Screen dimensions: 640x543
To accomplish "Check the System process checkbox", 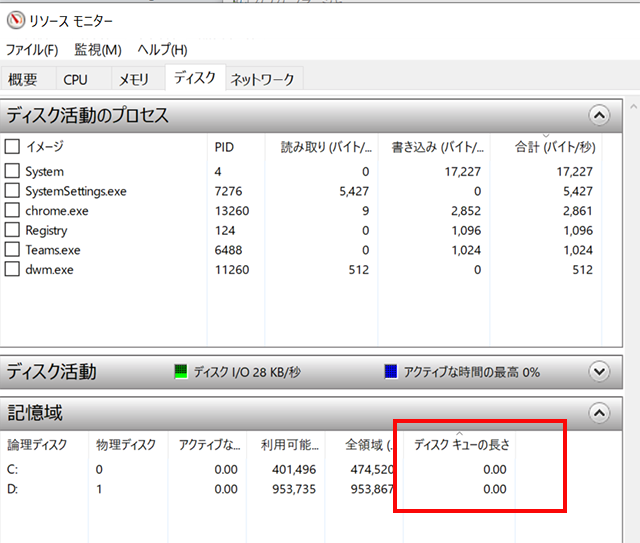I will coord(12,171).
